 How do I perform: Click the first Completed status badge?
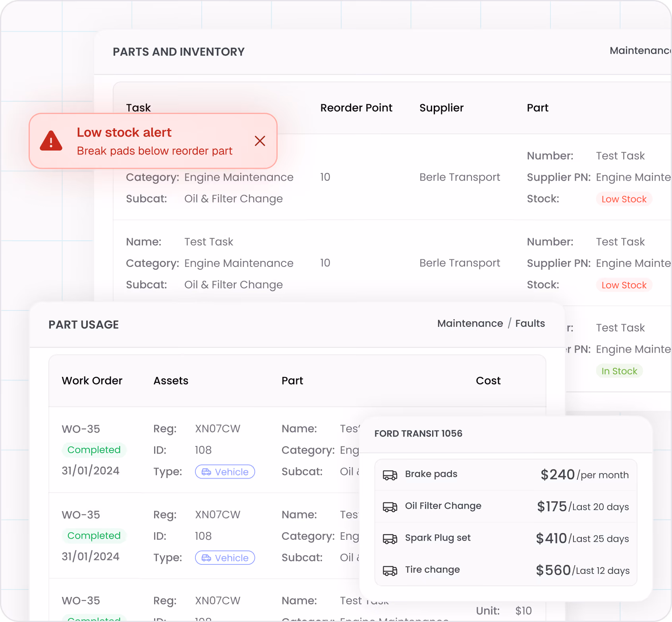click(x=94, y=450)
